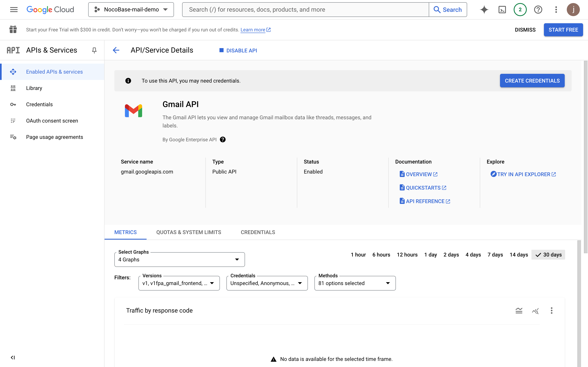Open the notifications badge showing 2
This screenshot has height=367, width=588.
[x=520, y=9]
